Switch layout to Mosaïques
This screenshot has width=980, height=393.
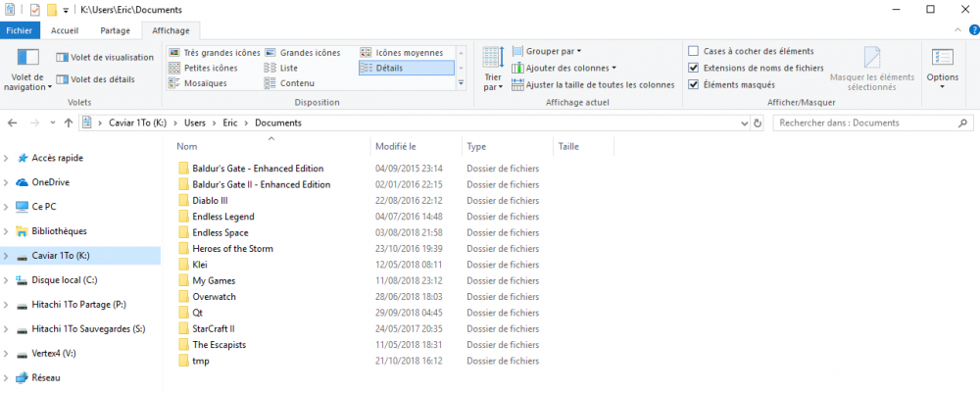198,83
